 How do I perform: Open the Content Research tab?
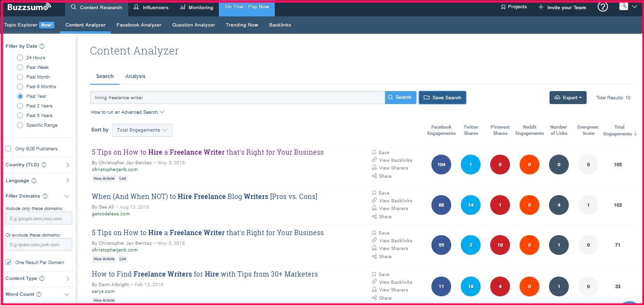tap(96, 8)
